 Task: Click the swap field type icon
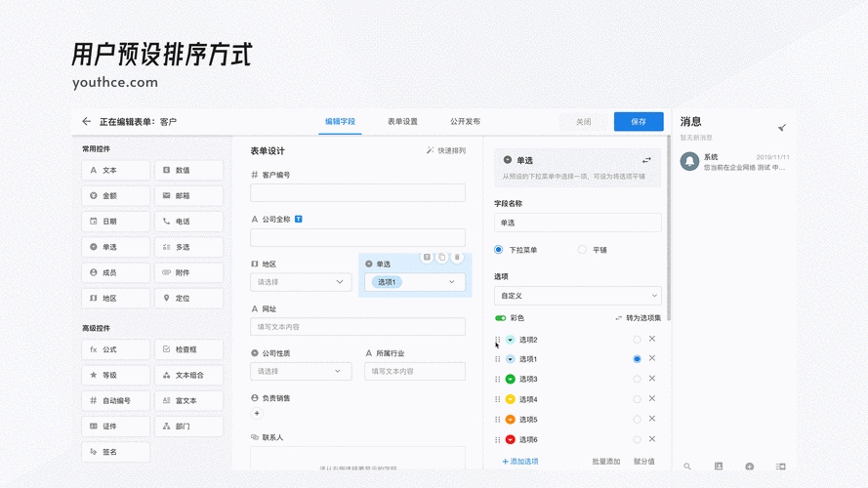click(646, 160)
